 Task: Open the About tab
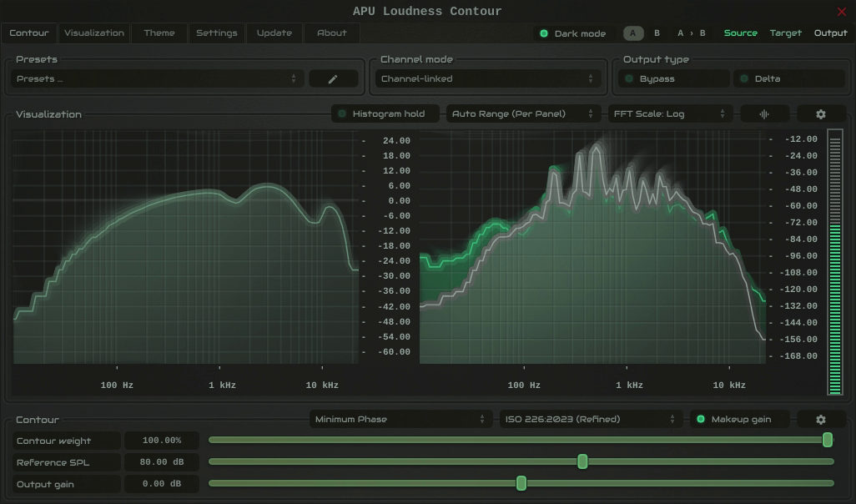click(332, 33)
